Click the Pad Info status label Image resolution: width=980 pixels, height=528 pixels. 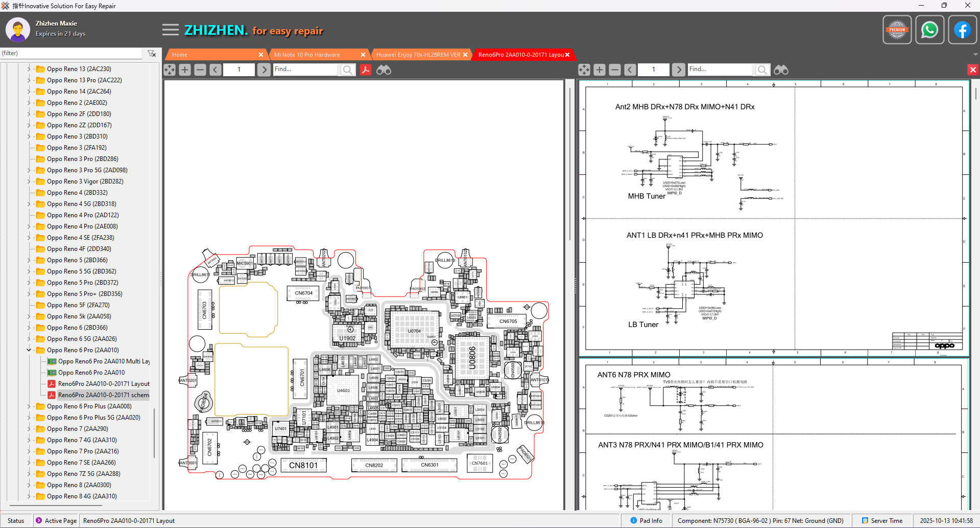point(647,521)
